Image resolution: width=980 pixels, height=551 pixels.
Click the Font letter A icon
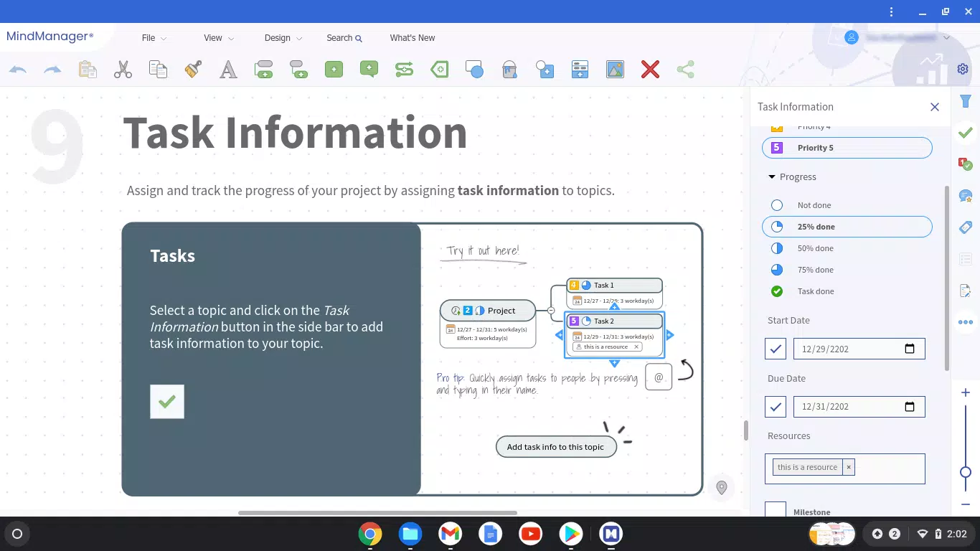click(x=228, y=70)
